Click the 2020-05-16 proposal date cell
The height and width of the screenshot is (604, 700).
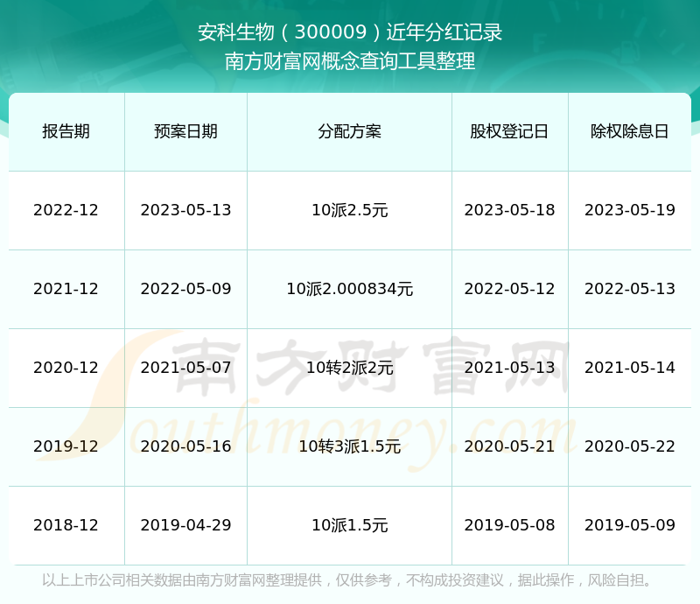pyautogui.click(x=185, y=446)
